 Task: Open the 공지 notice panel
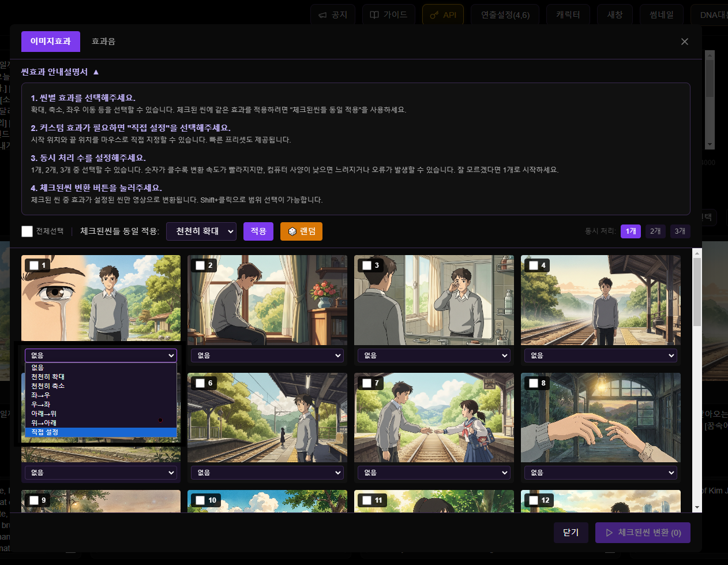pyautogui.click(x=333, y=15)
